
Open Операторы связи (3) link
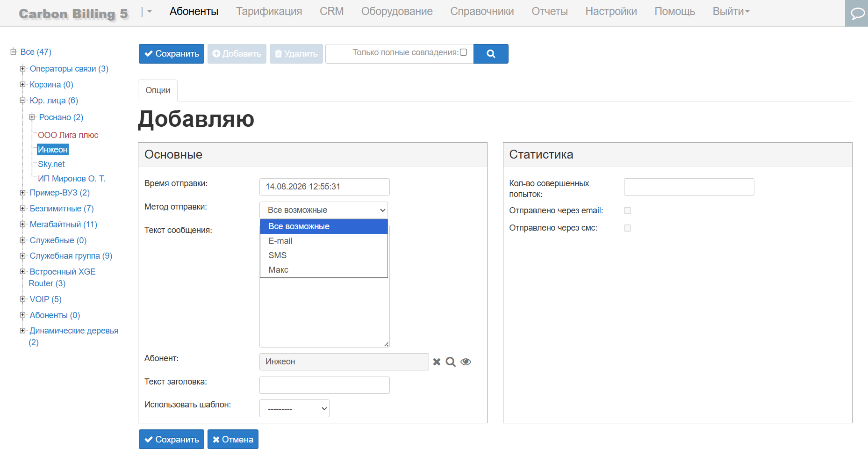(x=69, y=69)
